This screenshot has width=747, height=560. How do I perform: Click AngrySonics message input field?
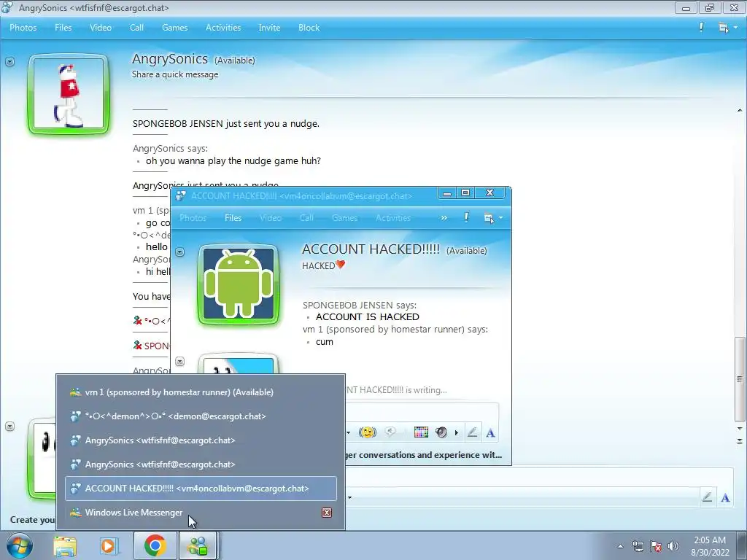tap(538, 477)
